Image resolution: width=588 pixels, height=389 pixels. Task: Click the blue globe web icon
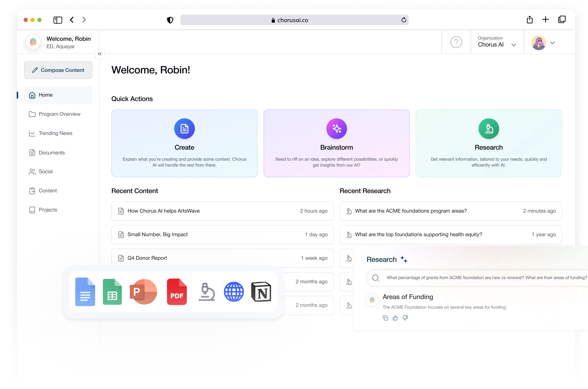click(x=234, y=292)
